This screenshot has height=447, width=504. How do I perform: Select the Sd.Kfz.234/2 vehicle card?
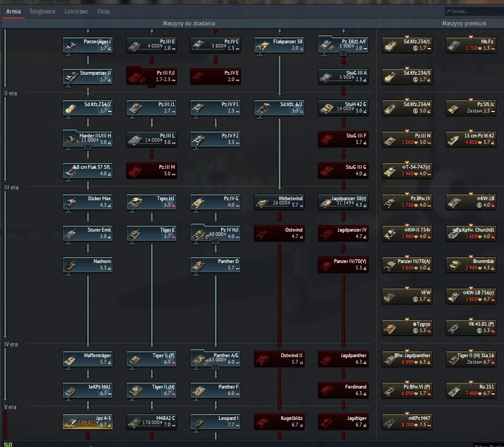(x=88, y=108)
